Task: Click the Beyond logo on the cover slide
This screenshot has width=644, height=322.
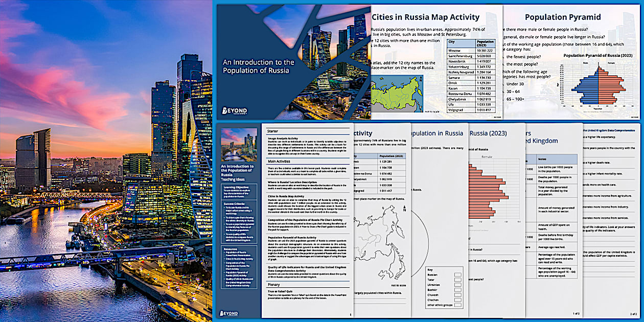Action: 235,110
